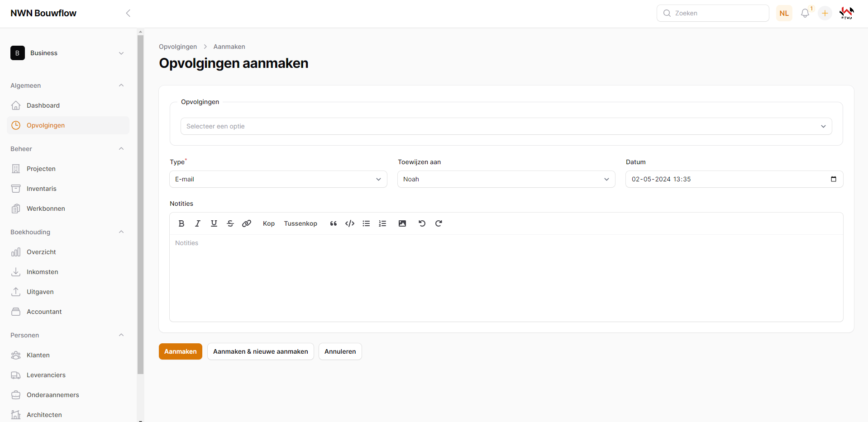Screen dimensions: 868x422
Task: Insert a blockquote in the notes
Action: [x=334, y=223]
